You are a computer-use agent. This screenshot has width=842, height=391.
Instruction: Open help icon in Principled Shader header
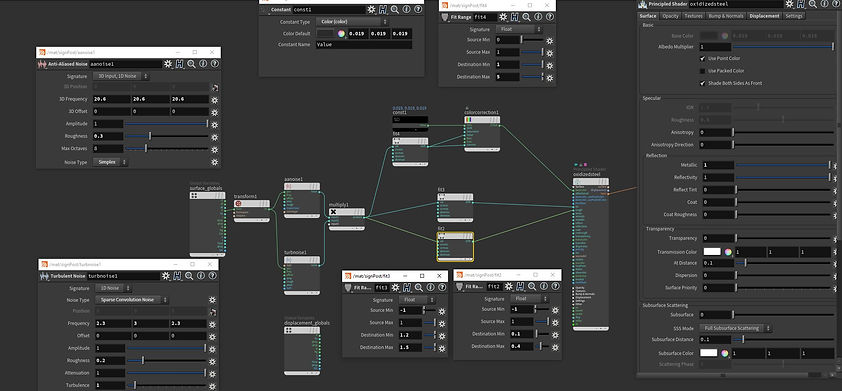click(x=835, y=4)
